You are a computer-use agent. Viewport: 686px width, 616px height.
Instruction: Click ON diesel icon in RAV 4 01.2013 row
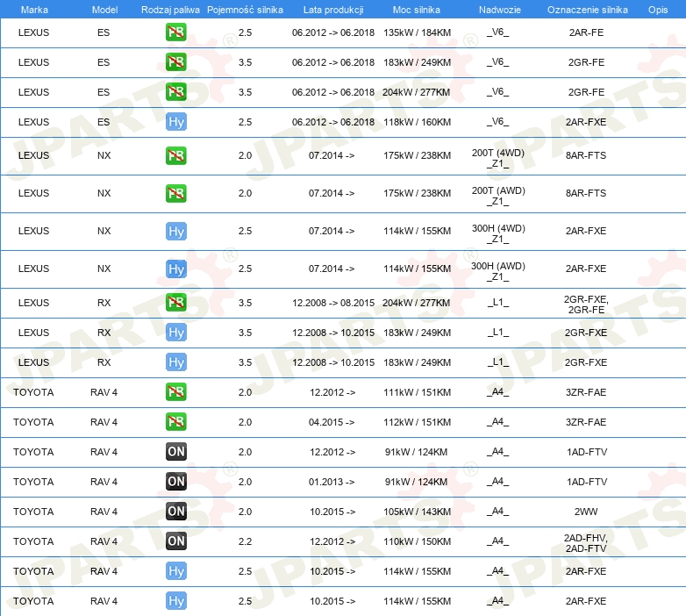pyautogui.click(x=175, y=481)
